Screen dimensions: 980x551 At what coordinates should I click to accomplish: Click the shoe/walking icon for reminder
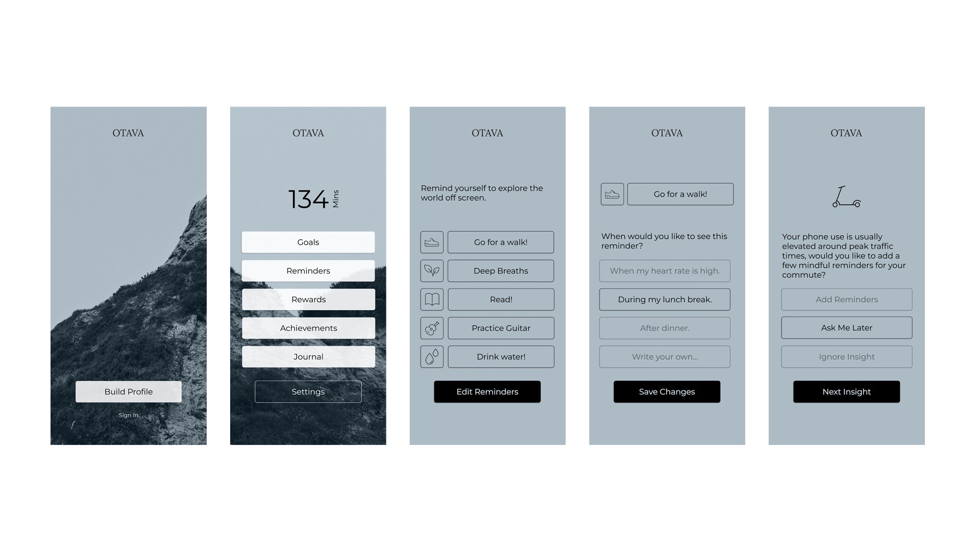pos(431,241)
